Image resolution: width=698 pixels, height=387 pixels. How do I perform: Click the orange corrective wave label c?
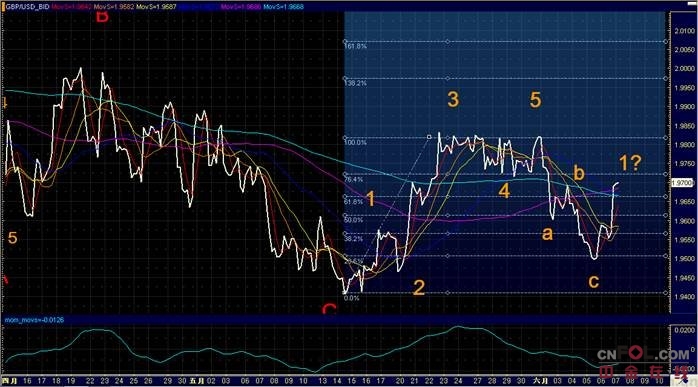[x=593, y=281]
